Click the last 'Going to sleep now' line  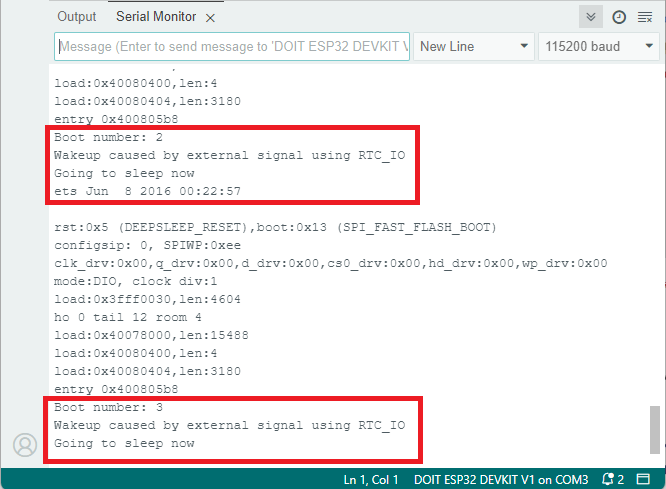click(124, 443)
